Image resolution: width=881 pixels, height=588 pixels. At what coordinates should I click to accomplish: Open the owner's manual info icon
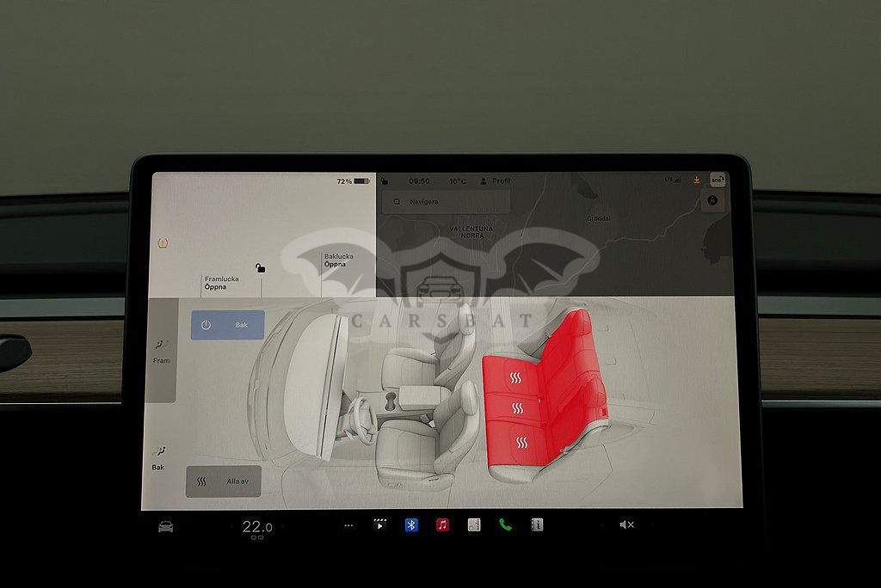tap(537, 525)
